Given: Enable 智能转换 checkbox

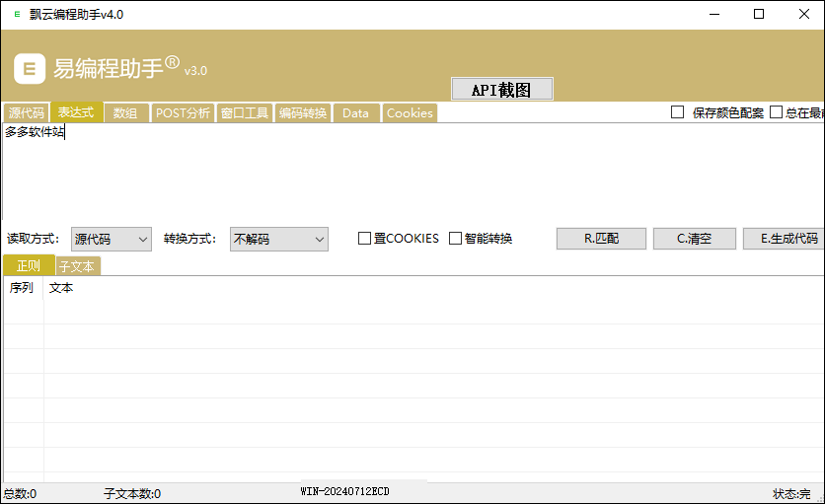Looking at the screenshot, I should pos(456,239).
